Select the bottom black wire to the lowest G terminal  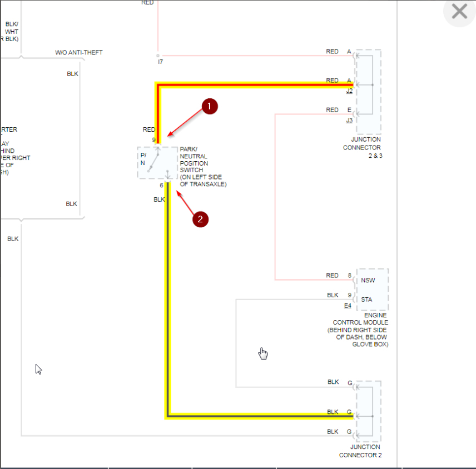(x=188, y=436)
